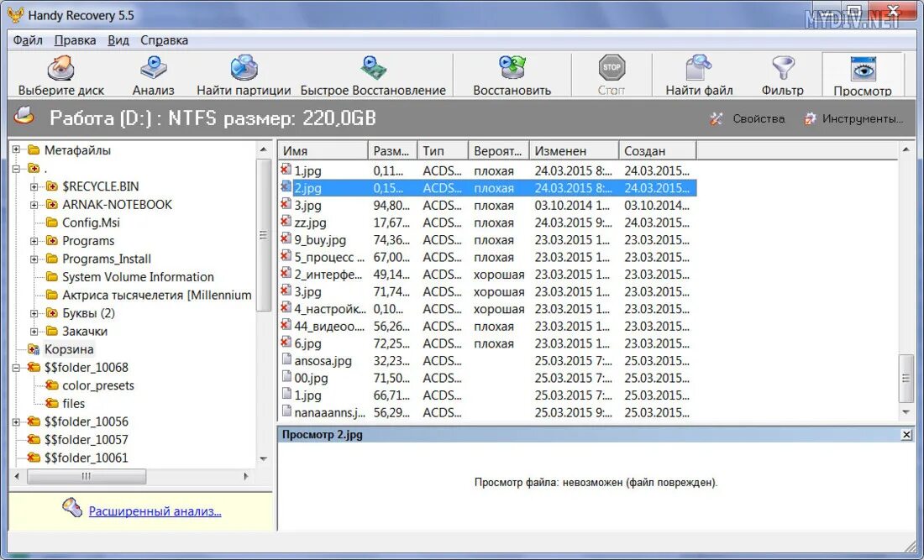The image size is (924, 560).
Task: Open the Инструменты menu button
Action: (853, 119)
